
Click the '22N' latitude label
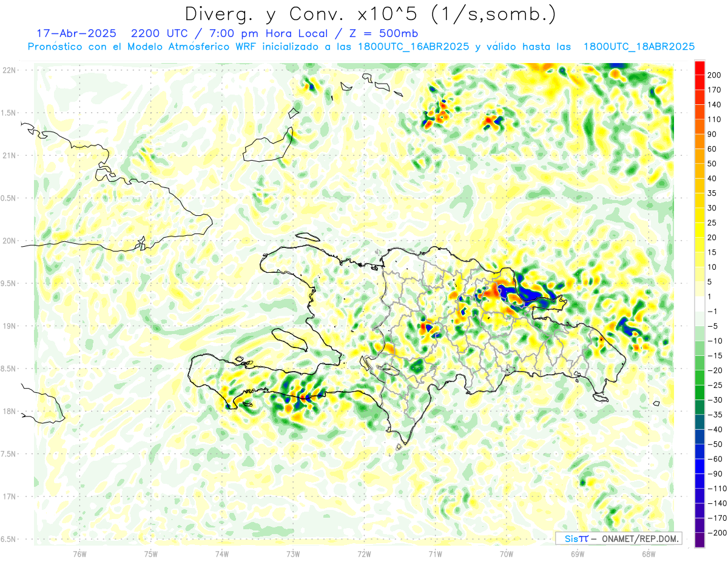click(8, 70)
